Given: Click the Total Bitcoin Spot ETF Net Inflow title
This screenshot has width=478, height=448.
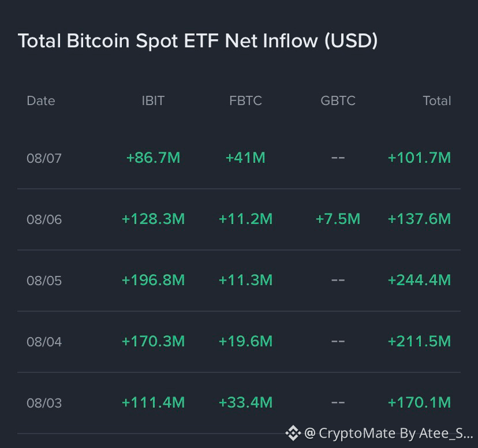Looking at the screenshot, I should (x=198, y=41).
